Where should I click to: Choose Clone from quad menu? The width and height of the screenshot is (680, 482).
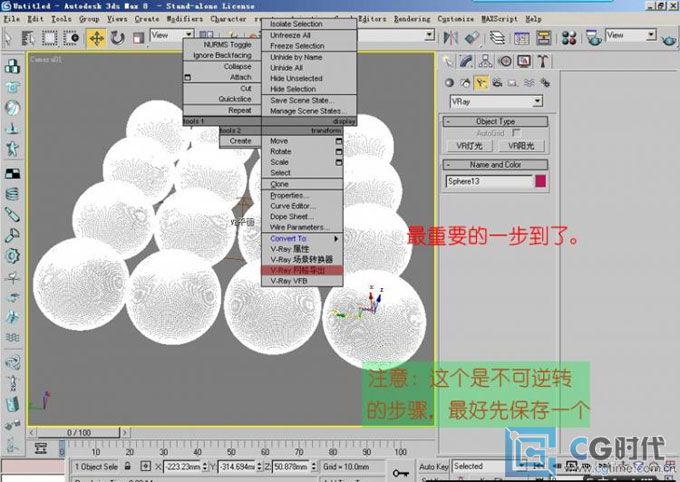click(302, 184)
